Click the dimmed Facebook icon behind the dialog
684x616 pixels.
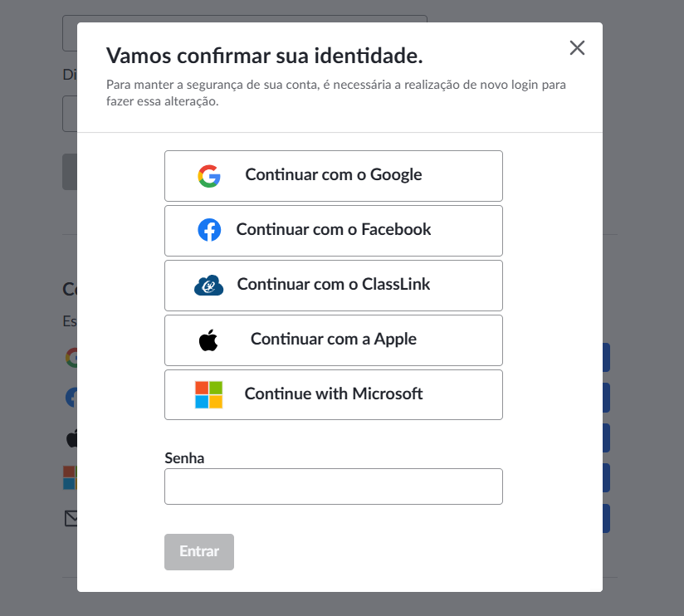[71, 398]
